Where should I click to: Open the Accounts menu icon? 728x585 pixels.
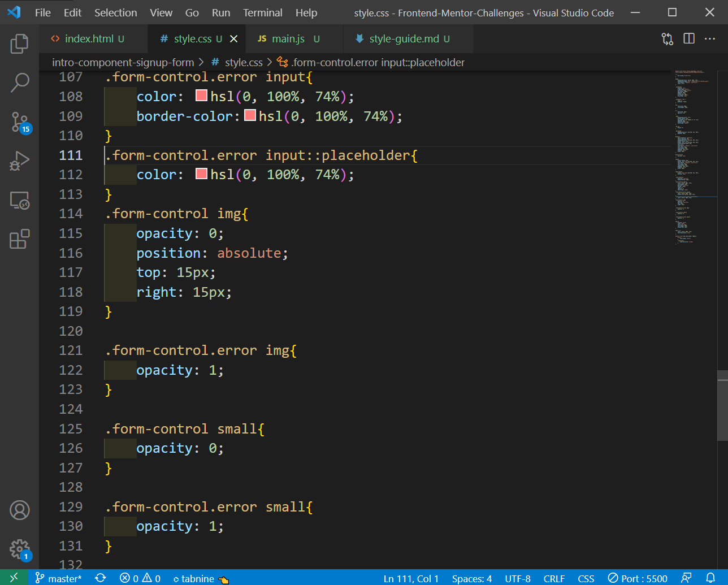coord(19,510)
